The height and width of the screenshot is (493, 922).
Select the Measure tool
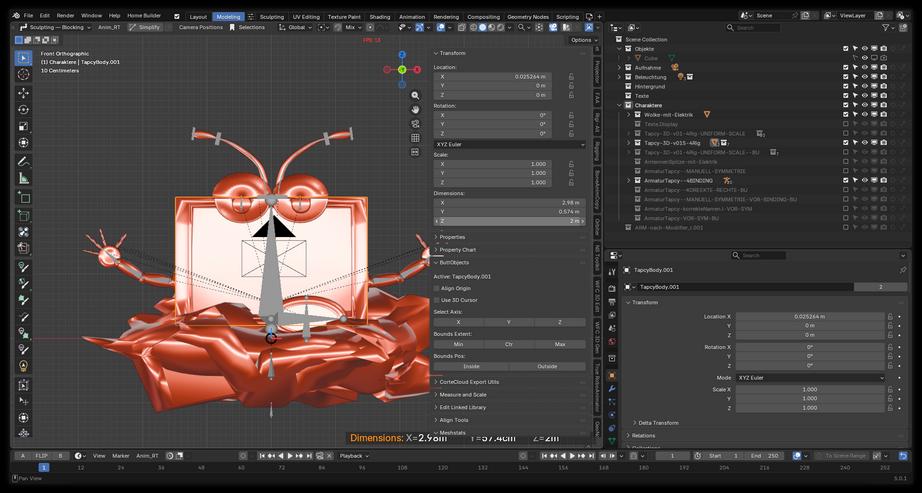[23, 178]
